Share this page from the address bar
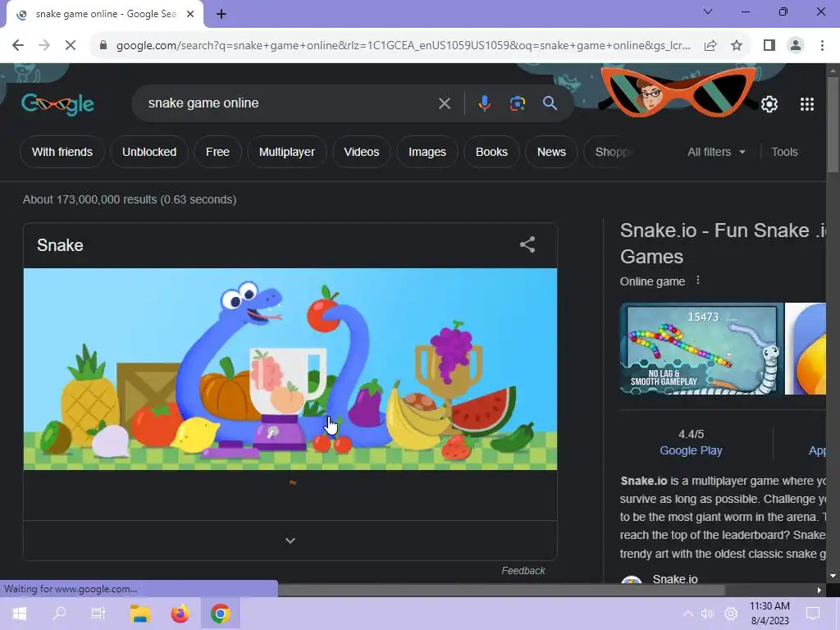 tap(710, 46)
